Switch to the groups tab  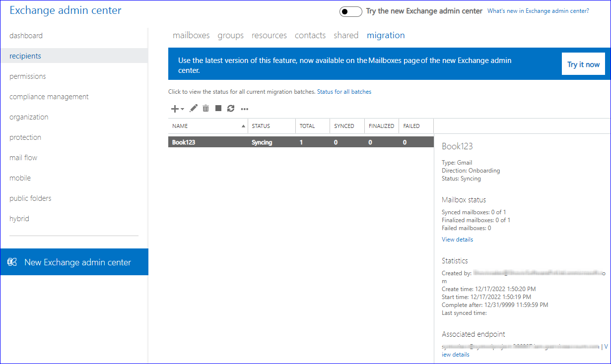[x=231, y=35]
